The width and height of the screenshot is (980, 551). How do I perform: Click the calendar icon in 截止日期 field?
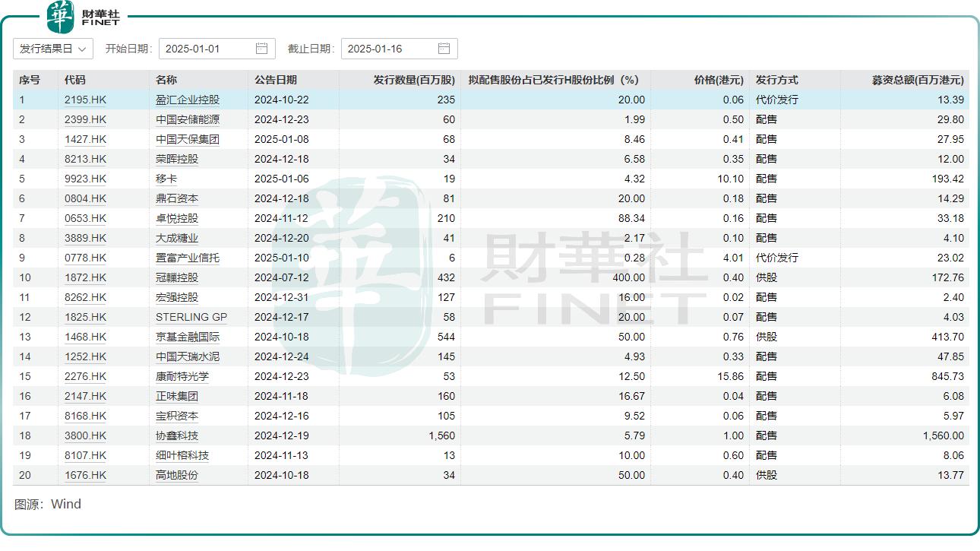(x=444, y=49)
